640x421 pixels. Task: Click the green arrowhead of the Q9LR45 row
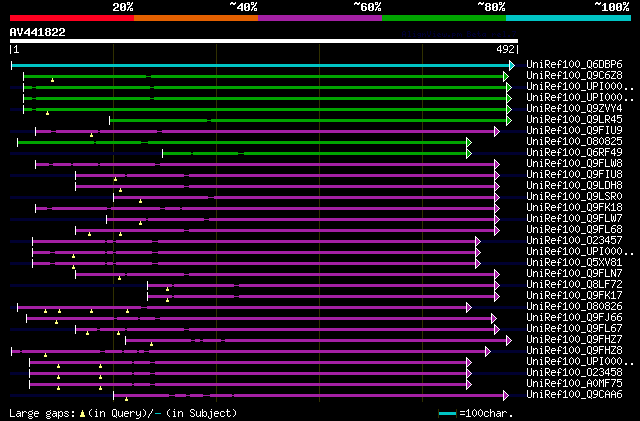pyautogui.click(x=509, y=120)
